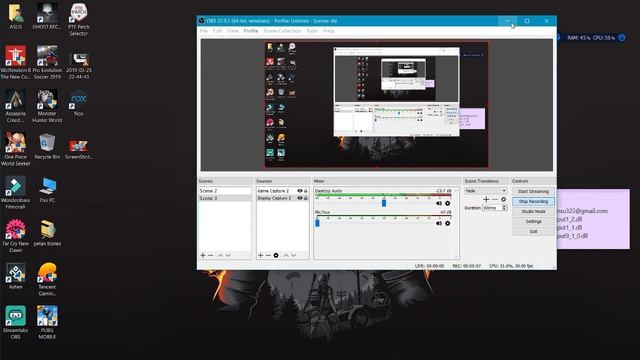
Task: Open the Profile menu
Action: [251, 31]
